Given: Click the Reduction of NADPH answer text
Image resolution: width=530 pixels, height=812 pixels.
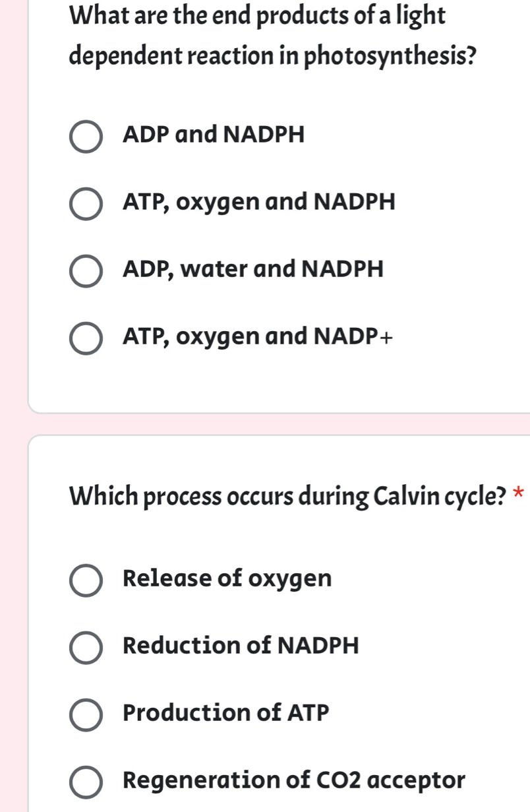Looking at the screenshot, I should [x=240, y=646].
